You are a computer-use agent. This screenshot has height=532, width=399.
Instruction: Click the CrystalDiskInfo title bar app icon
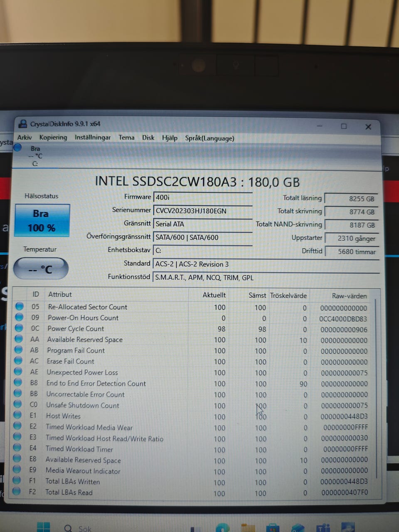click(23, 123)
